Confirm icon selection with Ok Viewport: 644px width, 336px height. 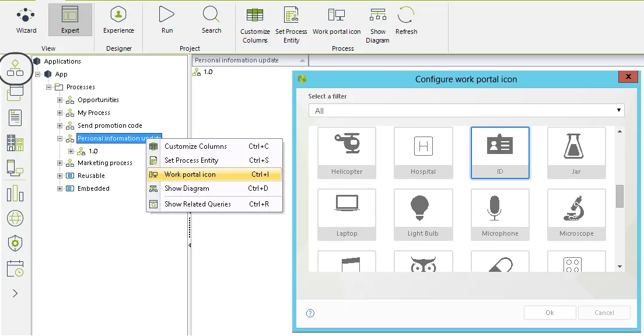(549, 313)
